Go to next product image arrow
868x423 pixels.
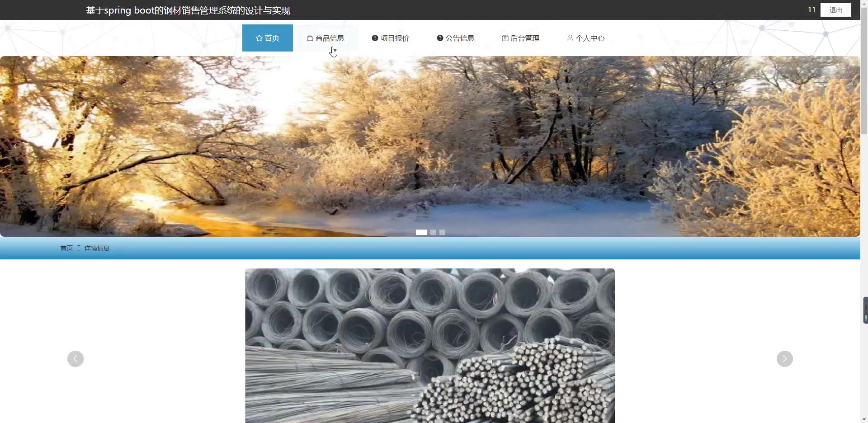tap(785, 359)
